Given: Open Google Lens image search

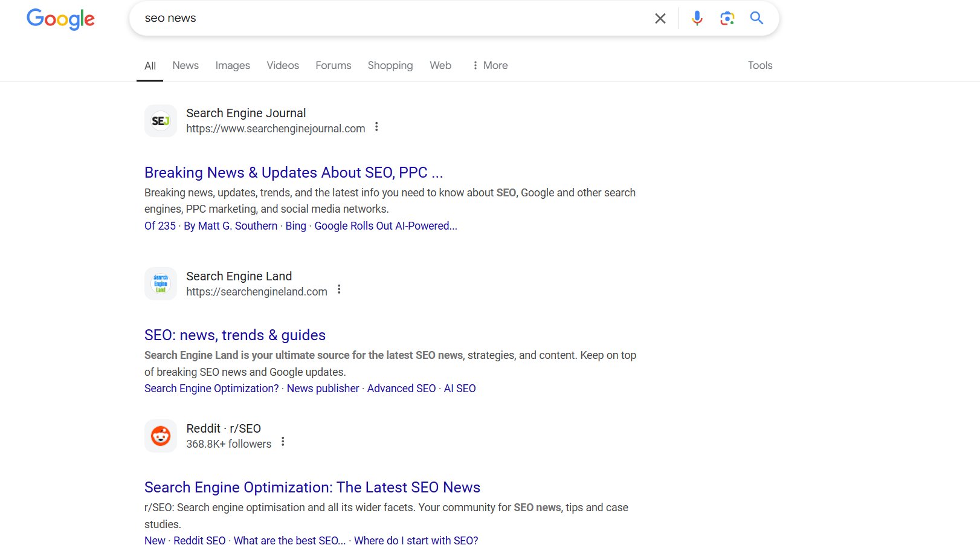Looking at the screenshot, I should [726, 18].
